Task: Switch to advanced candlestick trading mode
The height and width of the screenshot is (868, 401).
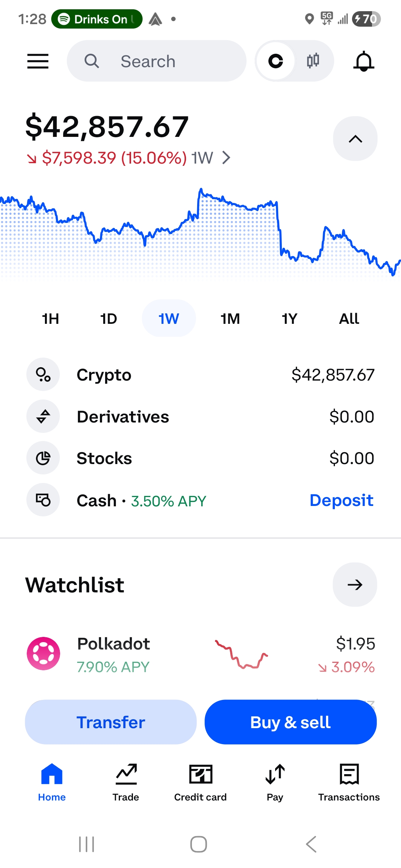Action: [313, 61]
